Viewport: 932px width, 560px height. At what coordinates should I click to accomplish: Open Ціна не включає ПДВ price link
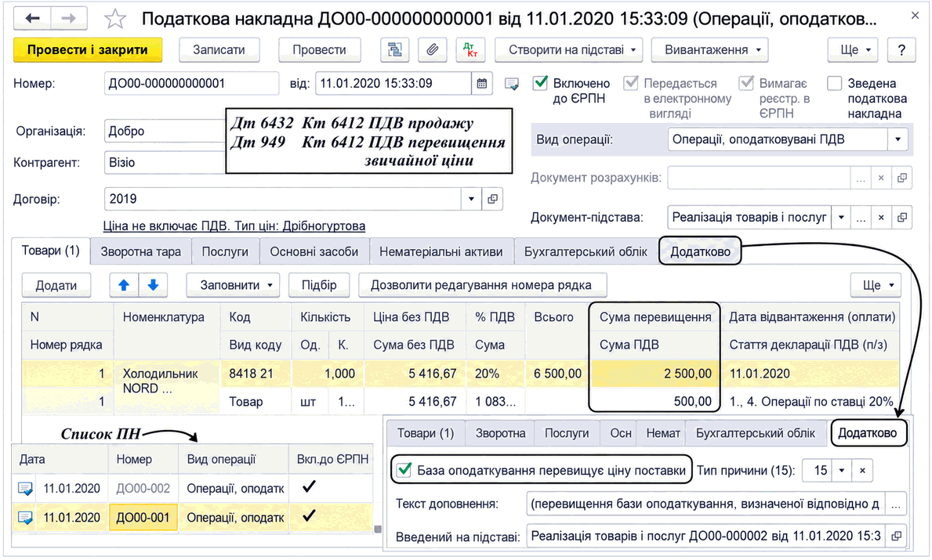pyautogui.click(x=234, y=226)
